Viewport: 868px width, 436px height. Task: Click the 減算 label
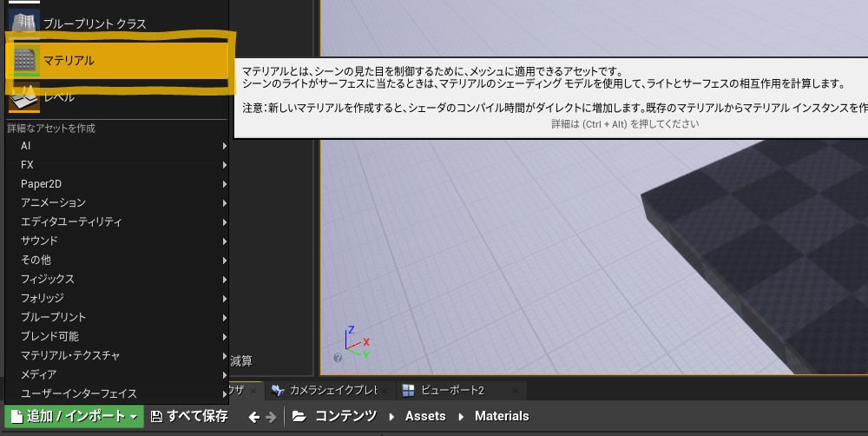click(240, 361)
